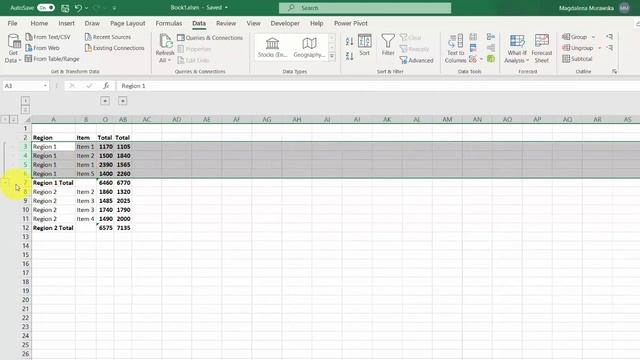Open the Outline dialog launcher
This screenshot has width=640, height=360.
[614, 71]
